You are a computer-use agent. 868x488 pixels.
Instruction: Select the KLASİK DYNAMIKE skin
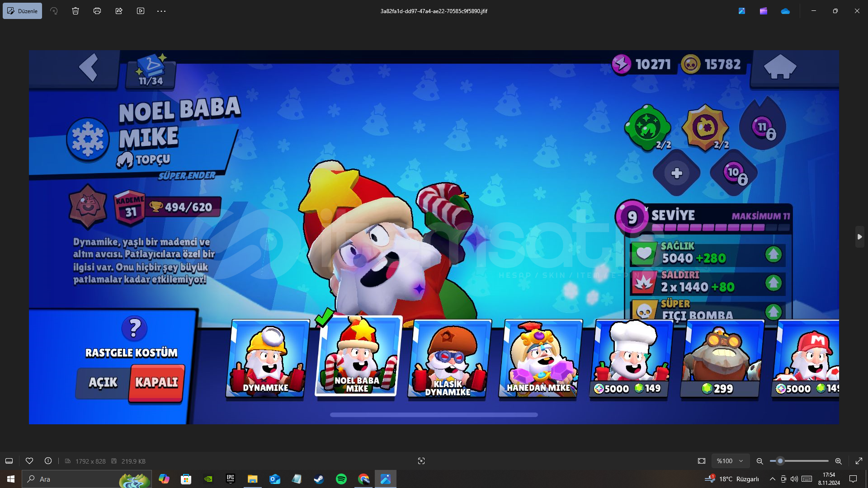coord(449,358)
